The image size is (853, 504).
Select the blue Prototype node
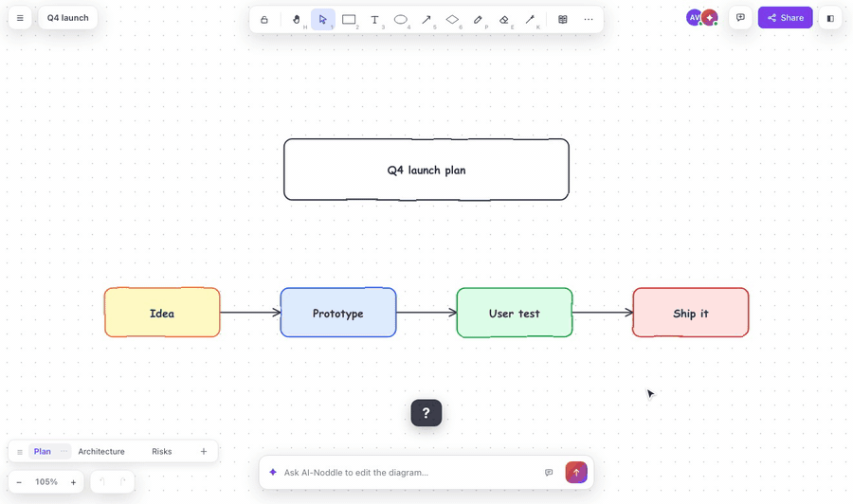338,313
